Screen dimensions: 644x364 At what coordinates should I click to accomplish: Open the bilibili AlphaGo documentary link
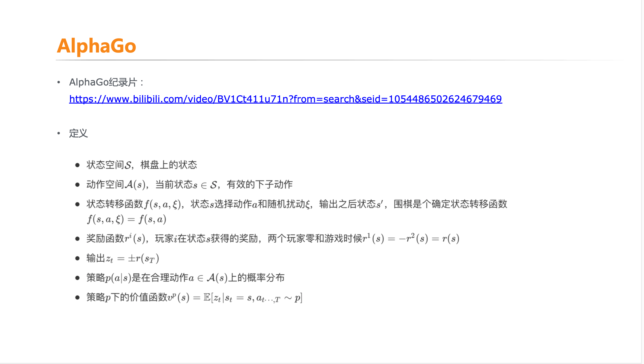click(286, 99)
